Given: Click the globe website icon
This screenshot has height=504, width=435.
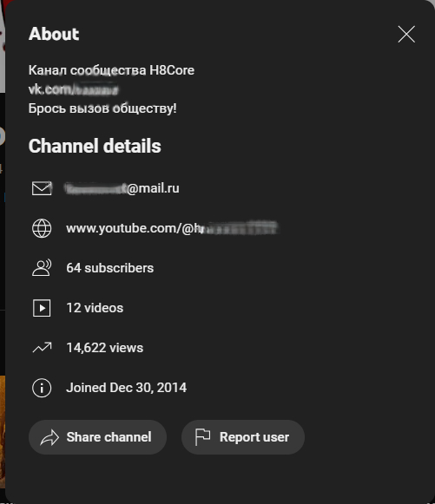Looking at the screenshot, I should [x=42, y=228].
